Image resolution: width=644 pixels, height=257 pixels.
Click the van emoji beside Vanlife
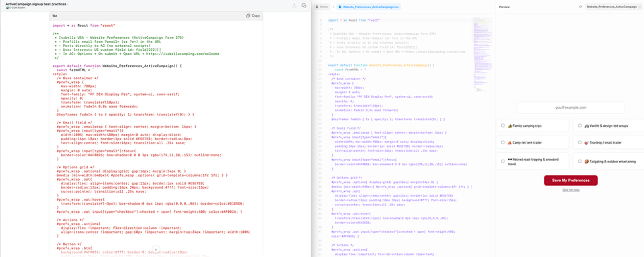pos(586,125)
